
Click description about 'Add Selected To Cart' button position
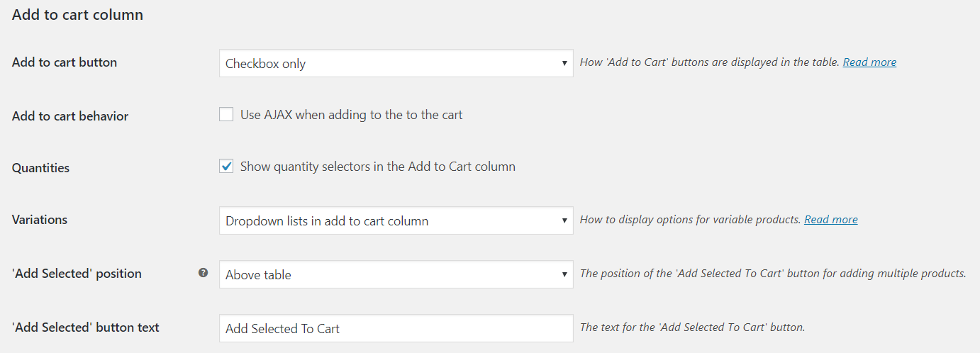(x=773, y=274)
